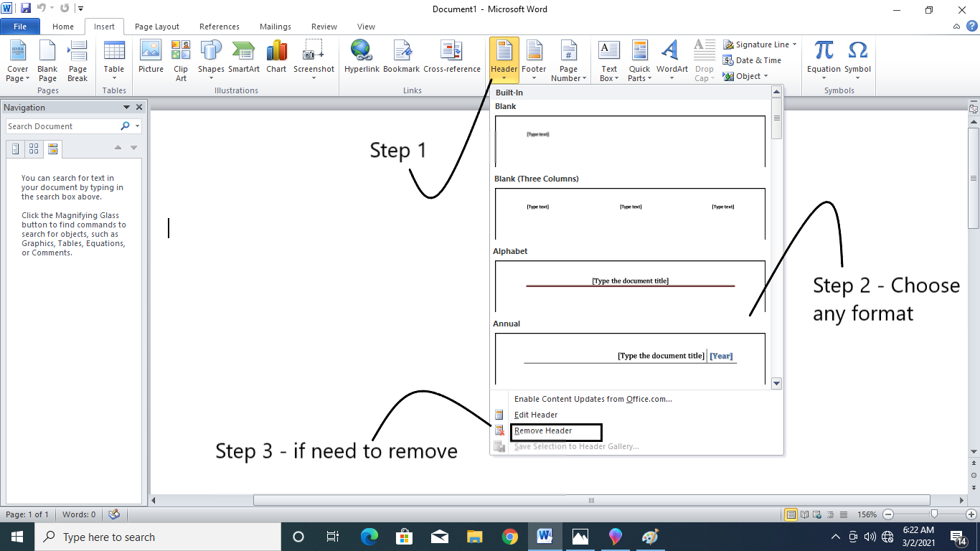Click Edit Header option
Image resolution: width=980 pixels, height=551 pixels.
click(x=536, y=415)
